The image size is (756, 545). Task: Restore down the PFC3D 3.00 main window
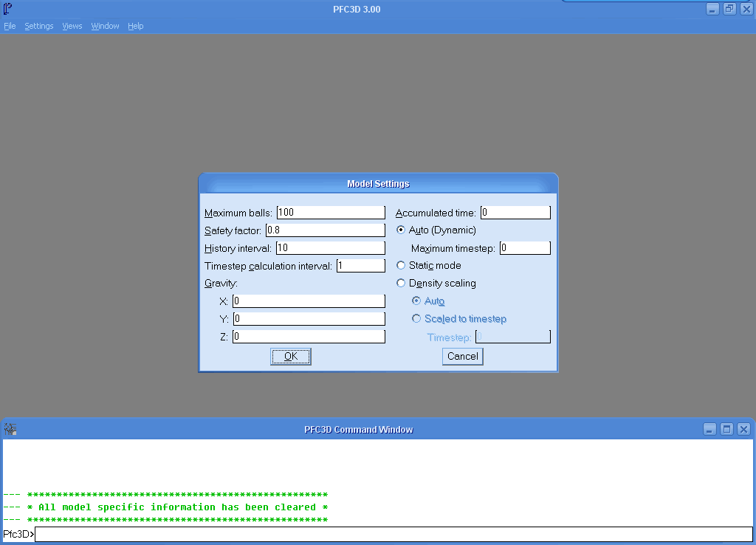click(729, 9)
